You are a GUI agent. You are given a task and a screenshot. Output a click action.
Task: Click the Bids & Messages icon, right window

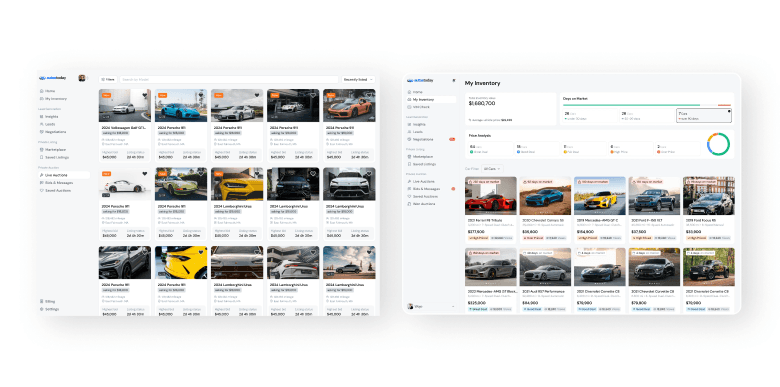click(409, 189)
